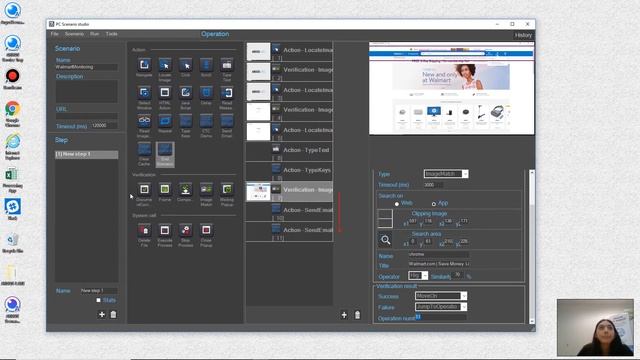This screenshot has width=640, height=360.
Task: Add an operation with the plus icon
Action: click(344, 315)
